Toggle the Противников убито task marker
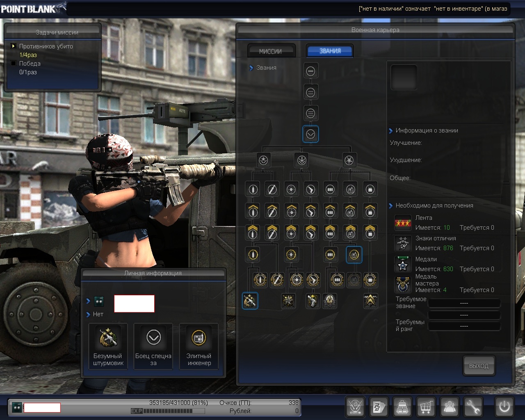This screenshot has width=525, height=420. (x=14, y=46)
